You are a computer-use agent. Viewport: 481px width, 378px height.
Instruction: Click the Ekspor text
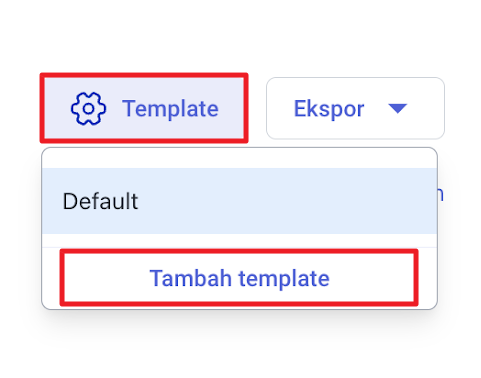(x=329, y=109)
